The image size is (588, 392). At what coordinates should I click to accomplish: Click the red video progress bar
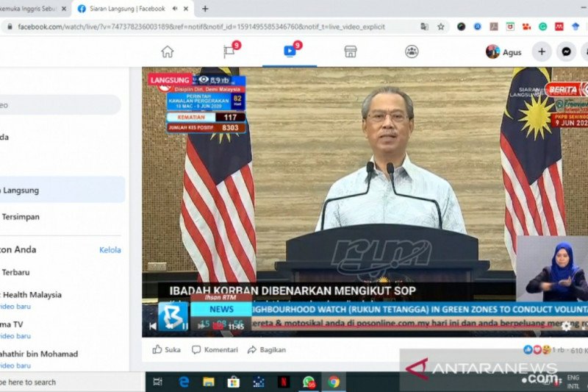pos(405,326)
